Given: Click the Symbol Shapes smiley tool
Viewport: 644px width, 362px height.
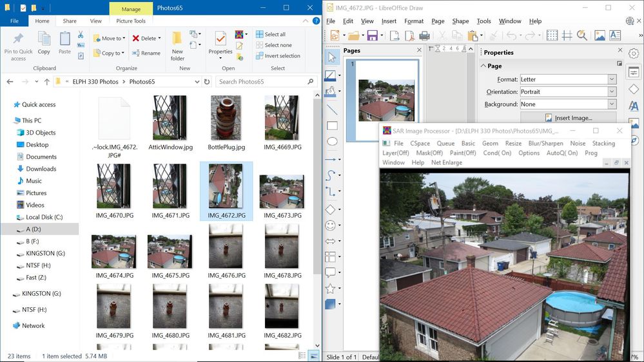Looking at the screenshot, I should (x=331, y=225).
